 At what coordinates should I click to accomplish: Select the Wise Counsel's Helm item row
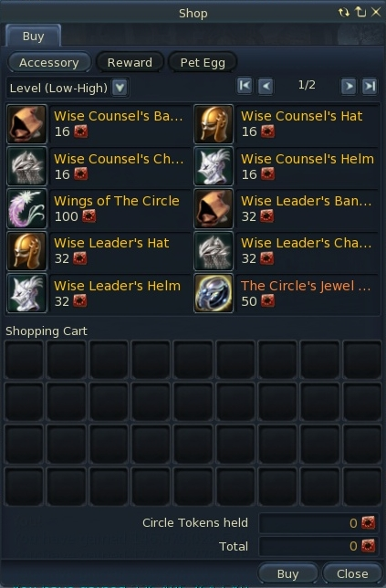click(x=287, y=166)
